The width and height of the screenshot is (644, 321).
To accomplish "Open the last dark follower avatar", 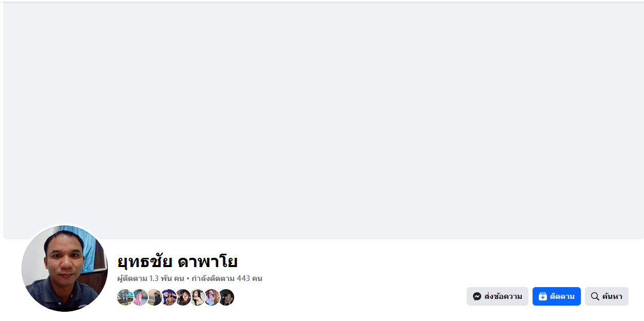I will (227, 297).
